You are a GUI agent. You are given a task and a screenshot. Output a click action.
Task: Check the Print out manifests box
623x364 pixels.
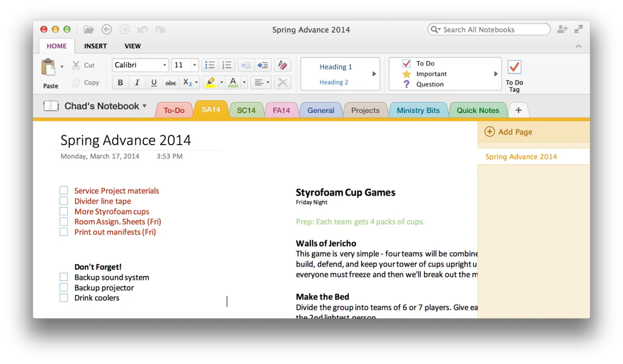point(64,232)
